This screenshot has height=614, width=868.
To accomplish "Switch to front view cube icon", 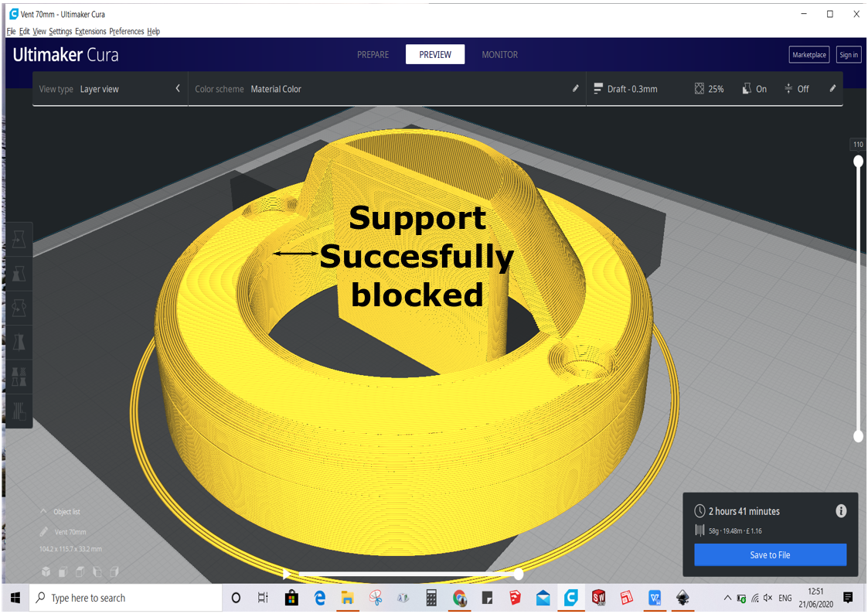I will [63, 571].
